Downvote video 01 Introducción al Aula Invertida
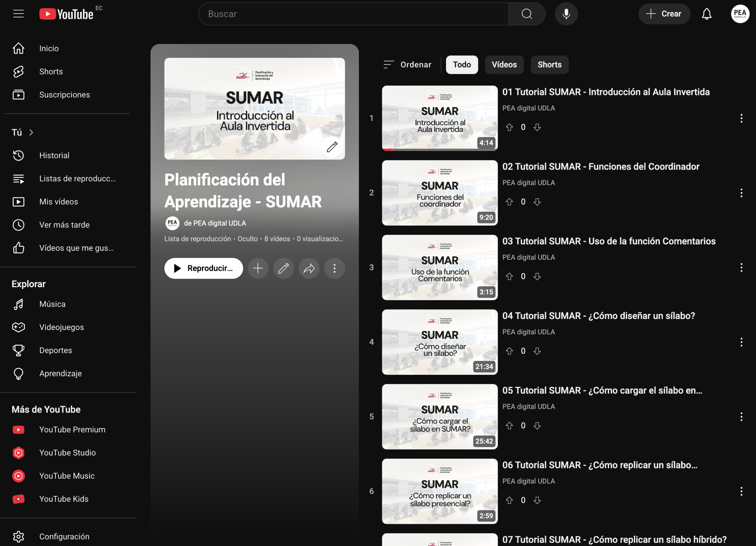The width and height of the screenshot is (756, 546). coord(537,127)
